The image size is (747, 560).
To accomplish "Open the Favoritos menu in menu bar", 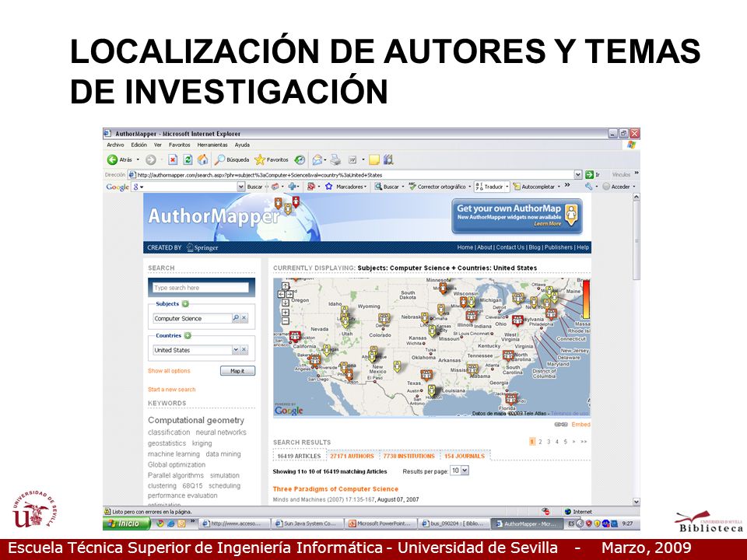I will [x=180, y=145].
